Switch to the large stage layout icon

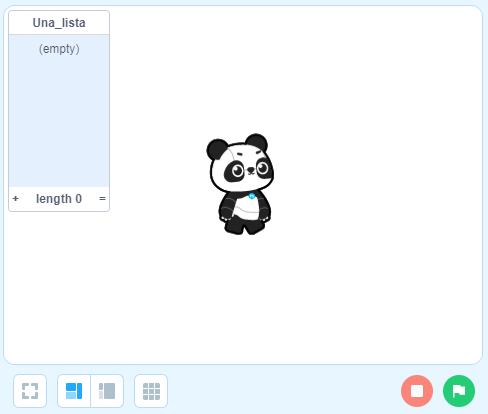[107, 391]
